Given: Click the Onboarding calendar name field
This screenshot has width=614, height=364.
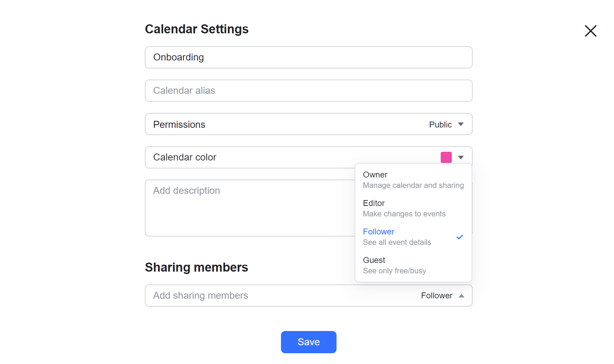Looking at the screenshot, I should point(308,57).
